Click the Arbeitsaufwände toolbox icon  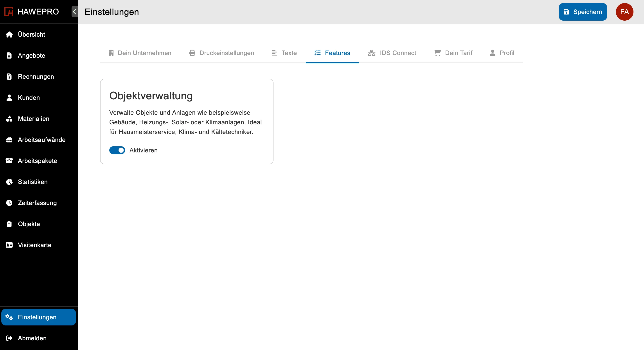pos(9,140)
